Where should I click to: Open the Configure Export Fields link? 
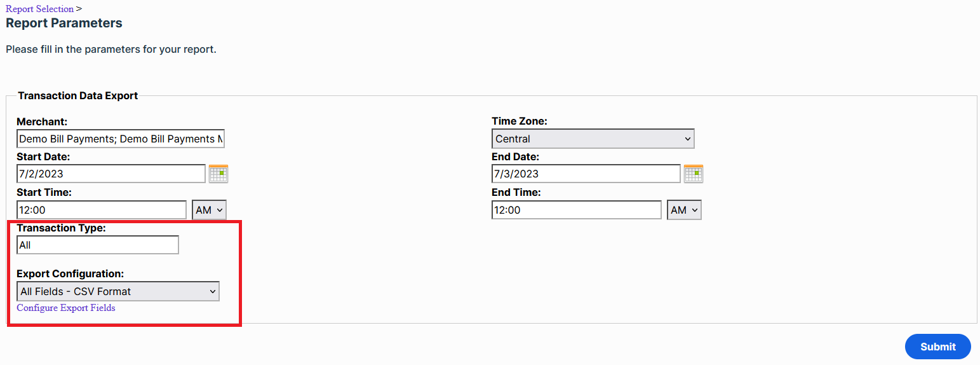pos(66,308)
